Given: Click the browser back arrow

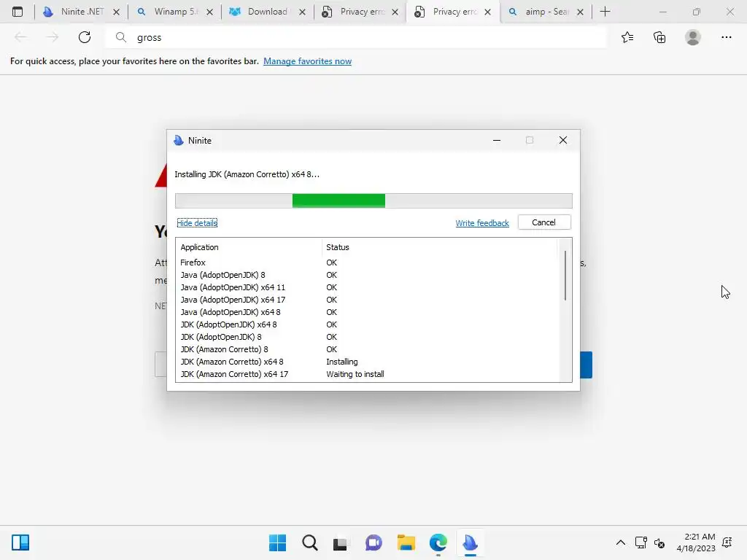Looking at the screenshot, I should click(x=20, y=37).
